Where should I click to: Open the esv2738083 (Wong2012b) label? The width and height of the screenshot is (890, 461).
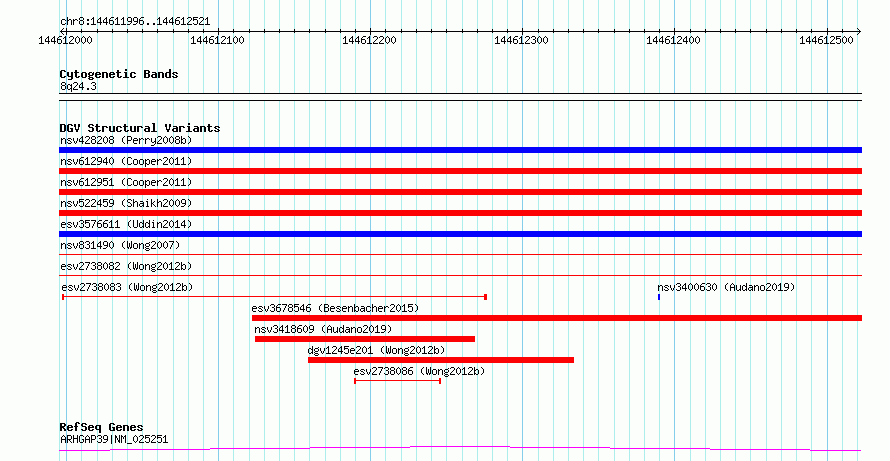[x=127, y=287]
